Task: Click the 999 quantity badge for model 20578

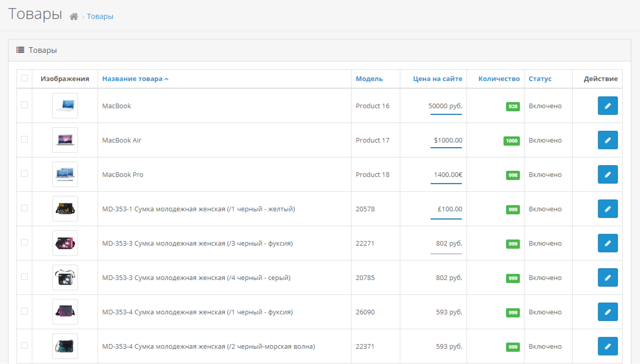Action: click(x=513, y=210)
